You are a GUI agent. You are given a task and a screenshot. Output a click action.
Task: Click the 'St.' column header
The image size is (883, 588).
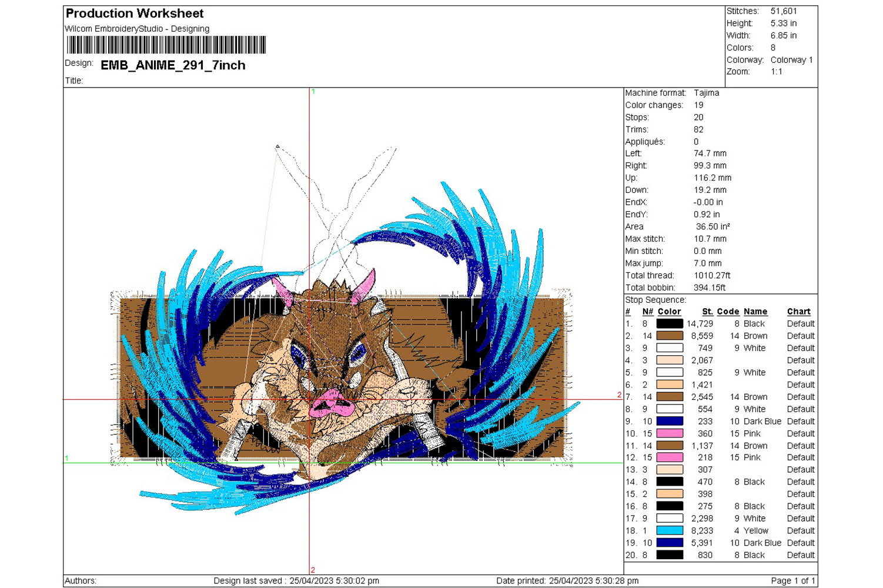[x=707, y=312]
